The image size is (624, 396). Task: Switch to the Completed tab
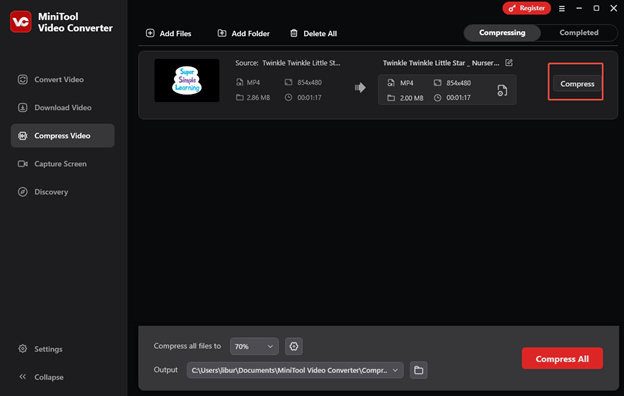point(579,33)
